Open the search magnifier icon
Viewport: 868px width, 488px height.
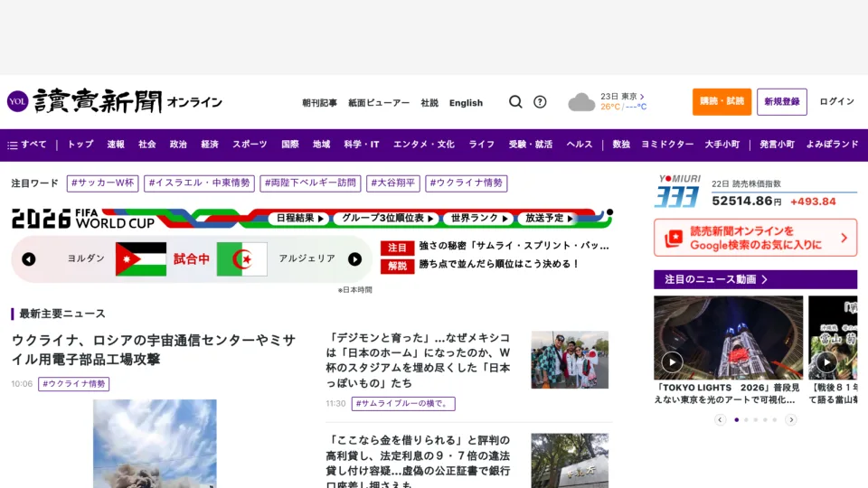click(515, 102)
